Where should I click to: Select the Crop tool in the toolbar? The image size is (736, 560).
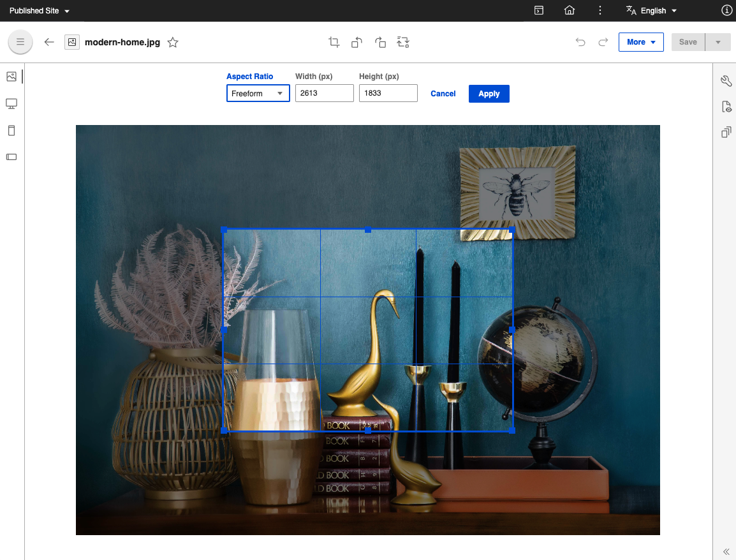[334, 42]
